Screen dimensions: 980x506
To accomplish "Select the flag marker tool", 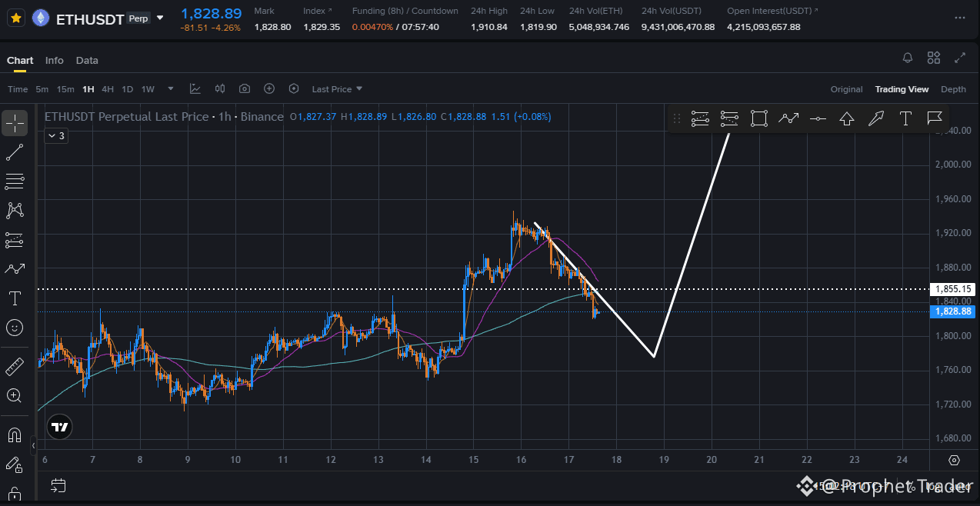I will pyautogui.click(x=935, y=118).
